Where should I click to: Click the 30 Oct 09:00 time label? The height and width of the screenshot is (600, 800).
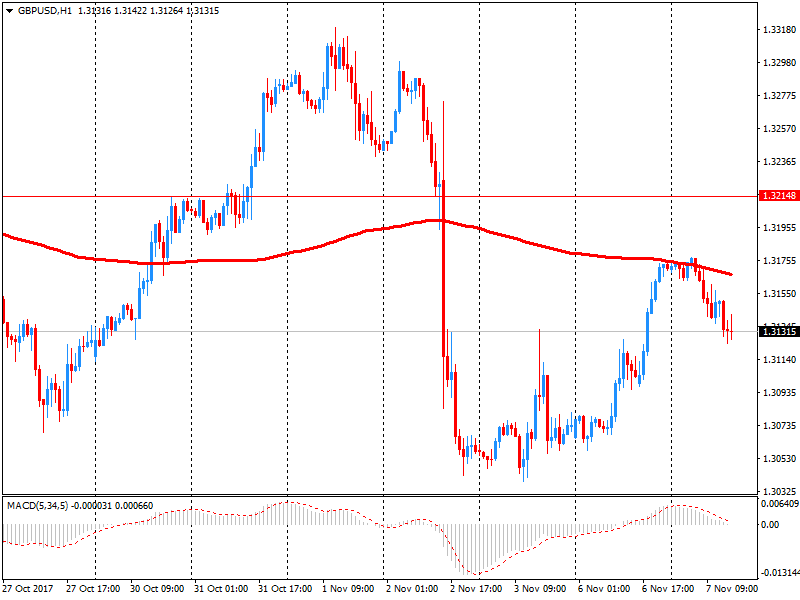coord(157,589)
